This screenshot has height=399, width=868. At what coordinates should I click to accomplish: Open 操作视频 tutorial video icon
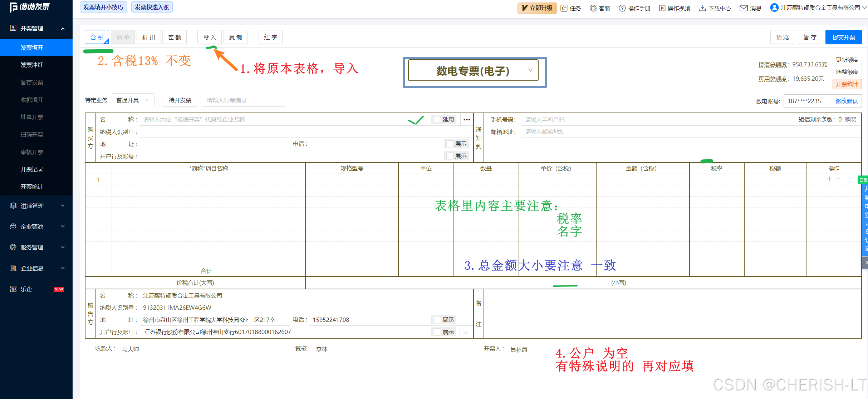click(662, 8)
